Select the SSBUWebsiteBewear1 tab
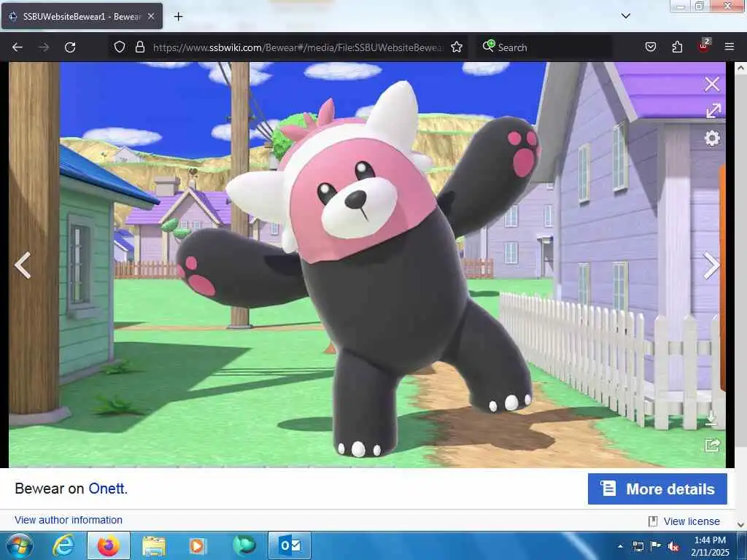Viewport: 747px width, 560px height. [x=82, y=16]
